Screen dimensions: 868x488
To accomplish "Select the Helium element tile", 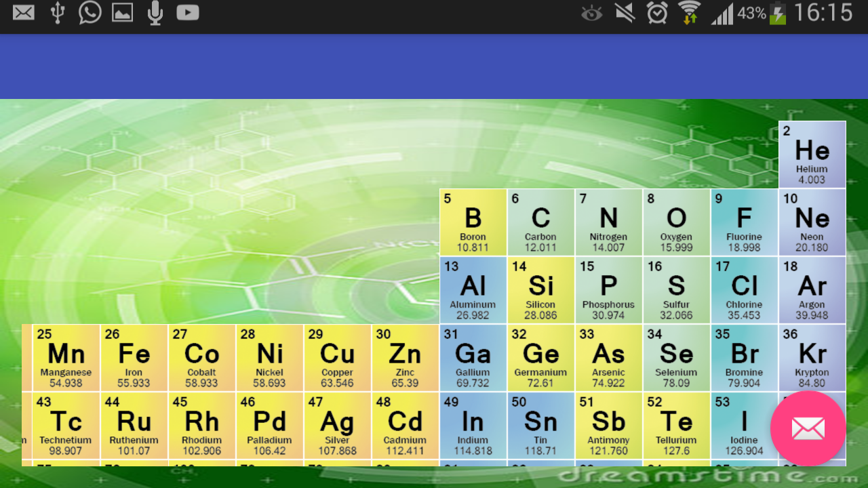I will tap(812, 155).
